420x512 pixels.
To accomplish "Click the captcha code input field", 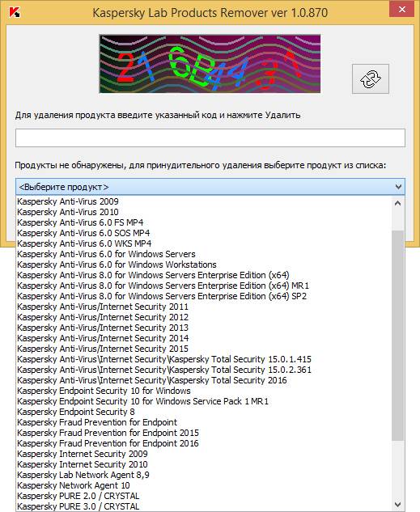I will pos(210,138).
